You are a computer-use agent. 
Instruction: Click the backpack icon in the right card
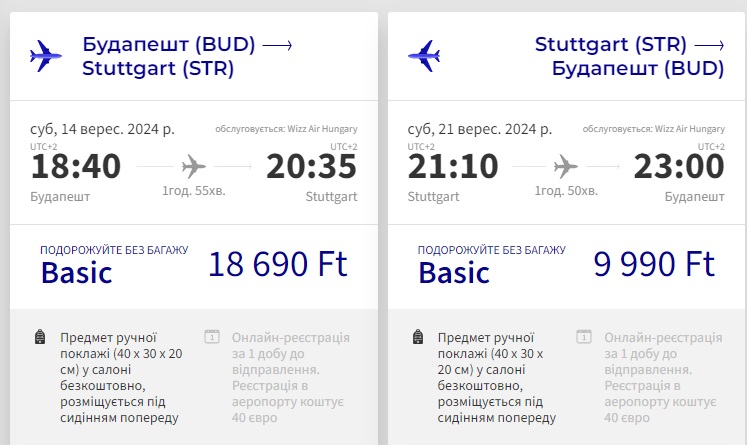[418, 337]
